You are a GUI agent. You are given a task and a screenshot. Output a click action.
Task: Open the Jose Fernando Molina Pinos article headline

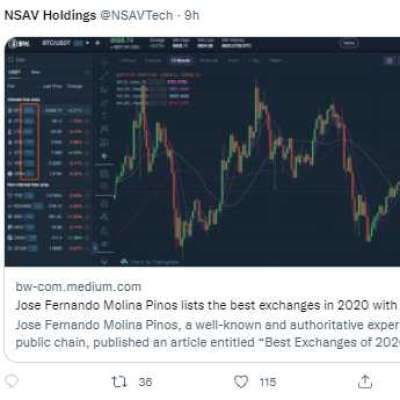tap(207, 305)
